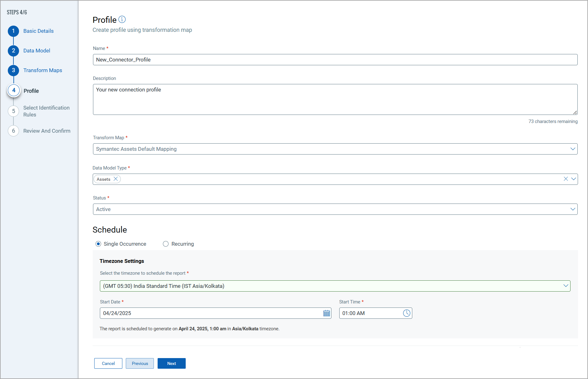The height and width of the screenshot is (379, 588).
Task: Select the Single Occurrence radio button
Action: point(98,244)
